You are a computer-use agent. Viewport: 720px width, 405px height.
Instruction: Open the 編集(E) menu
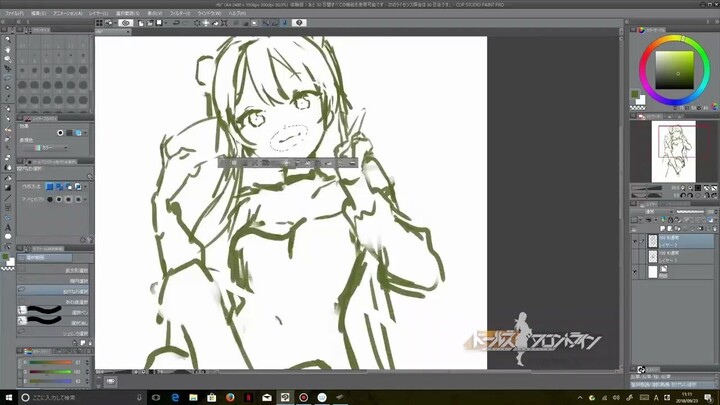(38, 13)
